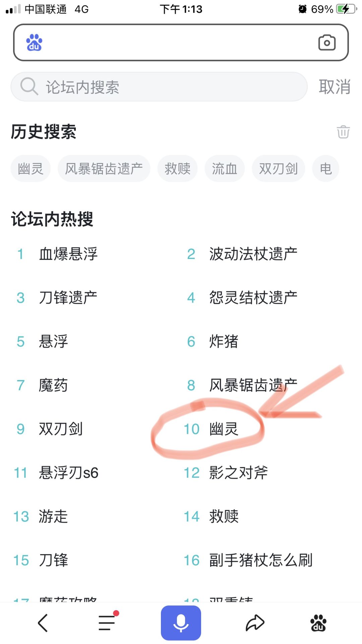This screenshot has height=644, width=362.
Task: Open hot search item 血爆悬浮
Action: point(68,254)
